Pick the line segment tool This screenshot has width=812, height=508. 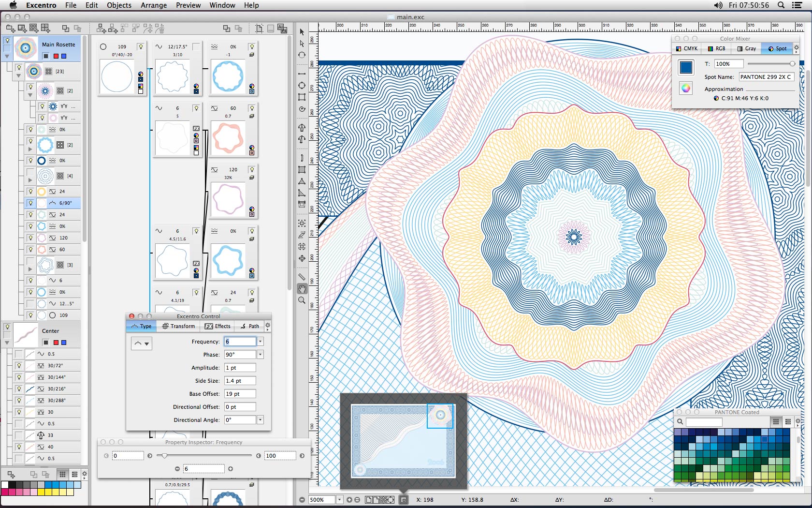[302, 74]
